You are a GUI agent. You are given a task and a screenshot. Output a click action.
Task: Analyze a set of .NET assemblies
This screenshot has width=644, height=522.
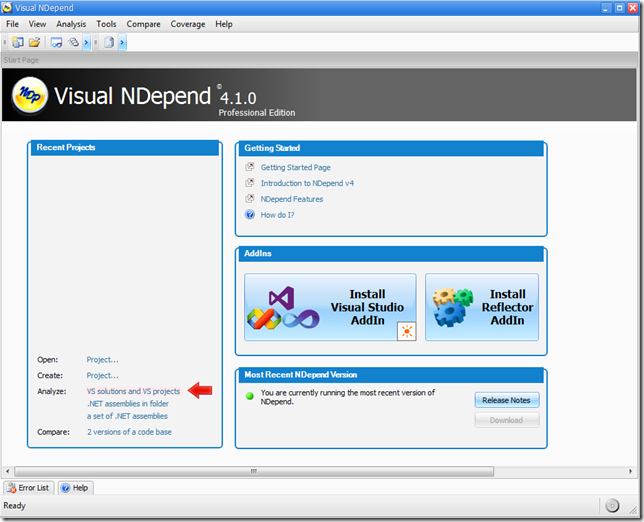[x=127, y=416]
